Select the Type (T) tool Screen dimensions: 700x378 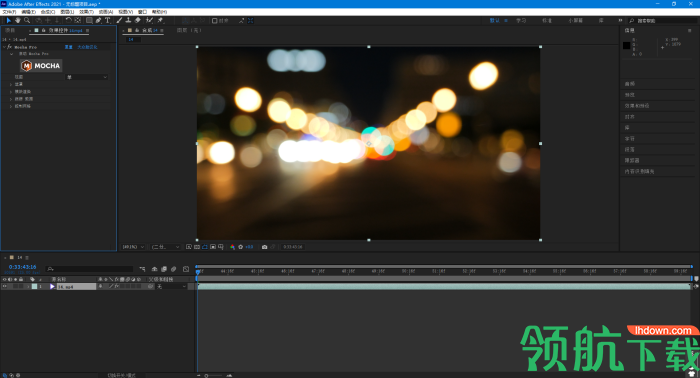108,21
